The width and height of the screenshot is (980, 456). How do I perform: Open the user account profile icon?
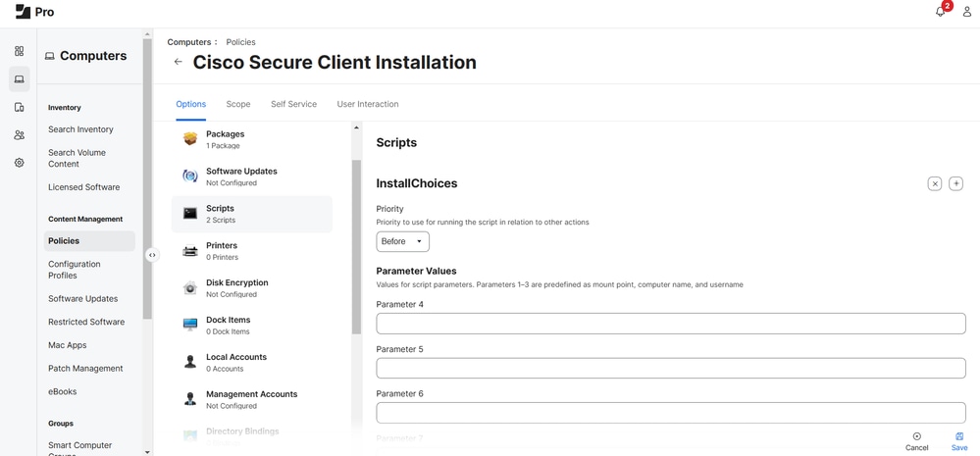966,12
